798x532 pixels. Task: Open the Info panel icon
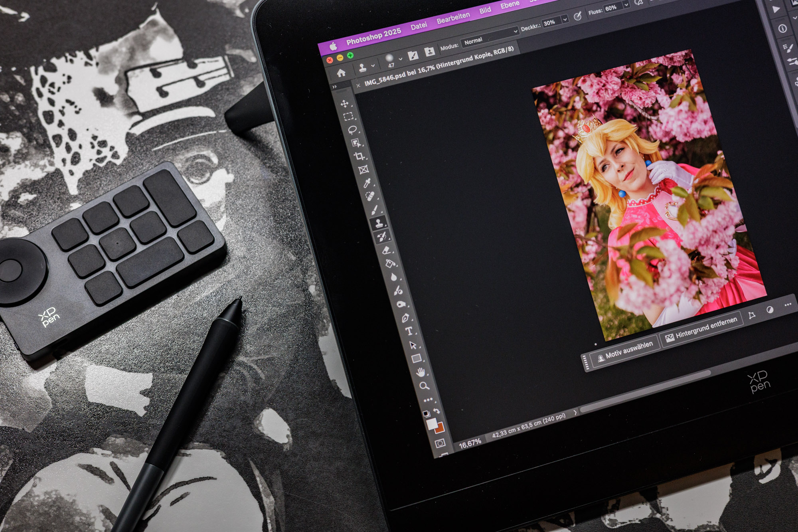pos(782,29)
